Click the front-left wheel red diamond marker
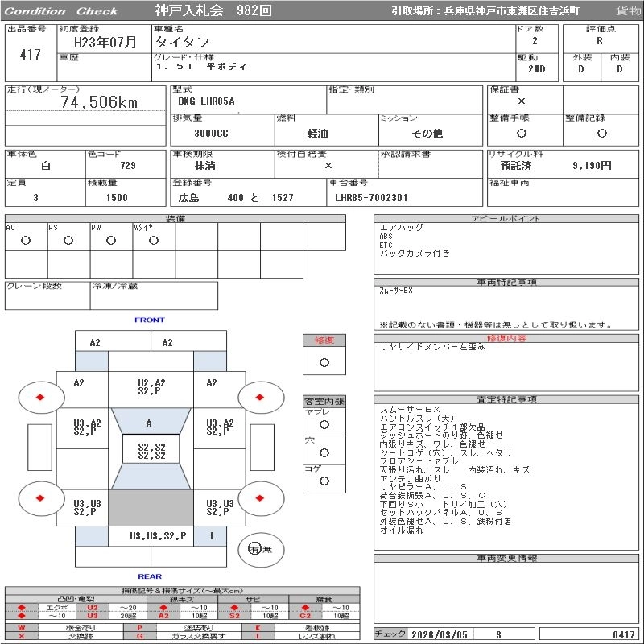The image size is (644, 644). 39,397
